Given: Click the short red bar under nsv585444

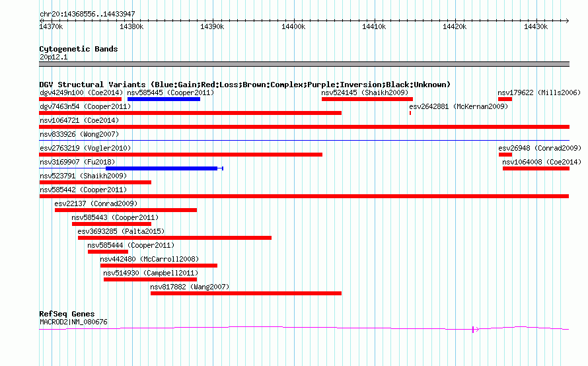Looking at the screenshot, I should click(x=108, y=252).
